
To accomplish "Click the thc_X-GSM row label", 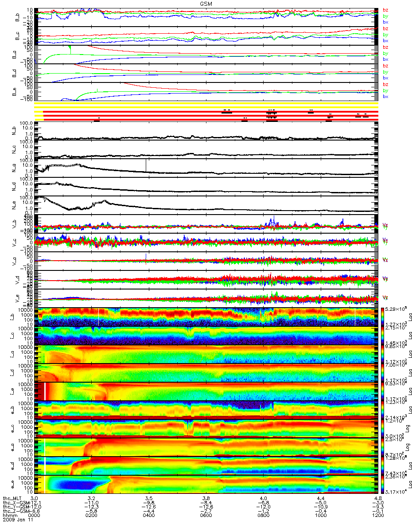I will [x=16, y=503].
